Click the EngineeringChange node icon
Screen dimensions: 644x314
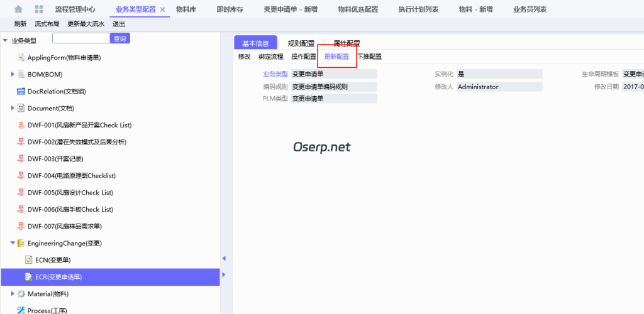point(21,243)
